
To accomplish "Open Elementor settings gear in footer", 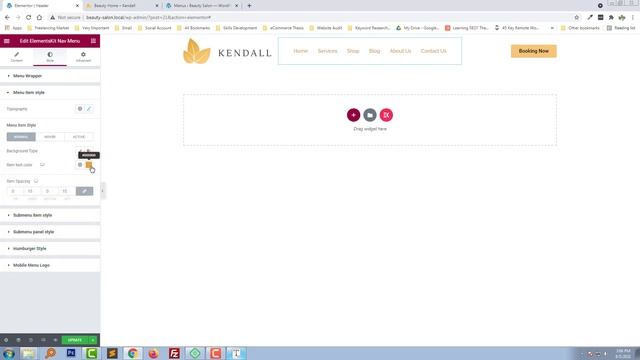I will pyautogui.click(x=6, y=340).
